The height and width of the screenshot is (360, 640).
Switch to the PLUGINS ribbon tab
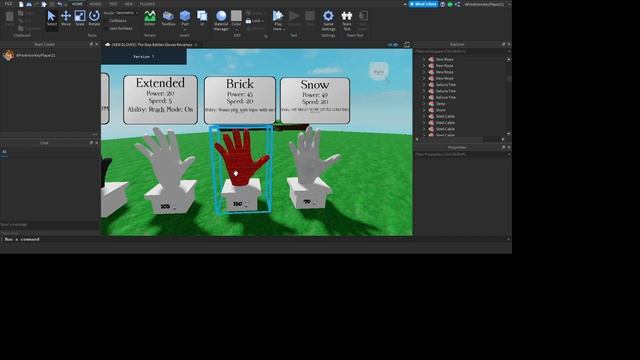pyautogui.click(x=147, y=4)
